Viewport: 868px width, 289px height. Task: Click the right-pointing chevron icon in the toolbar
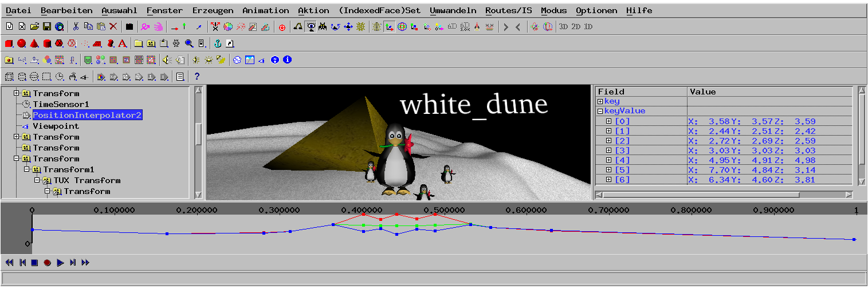(506, 27)
